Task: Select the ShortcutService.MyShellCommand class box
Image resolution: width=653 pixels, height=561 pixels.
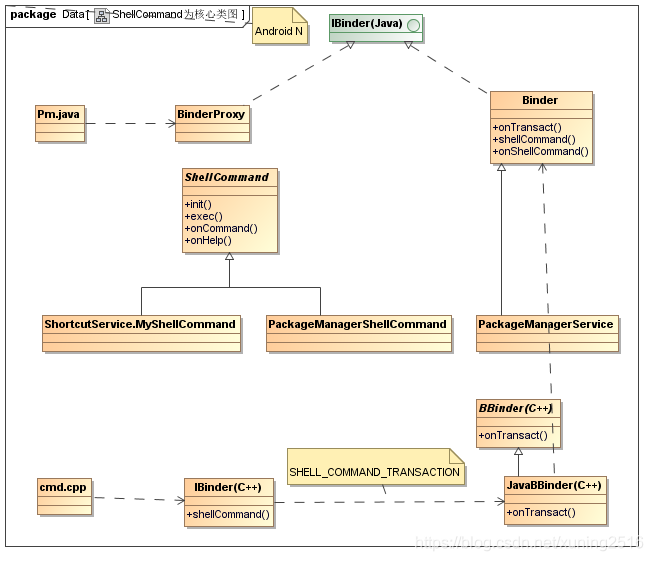Action: coord(142,334)
